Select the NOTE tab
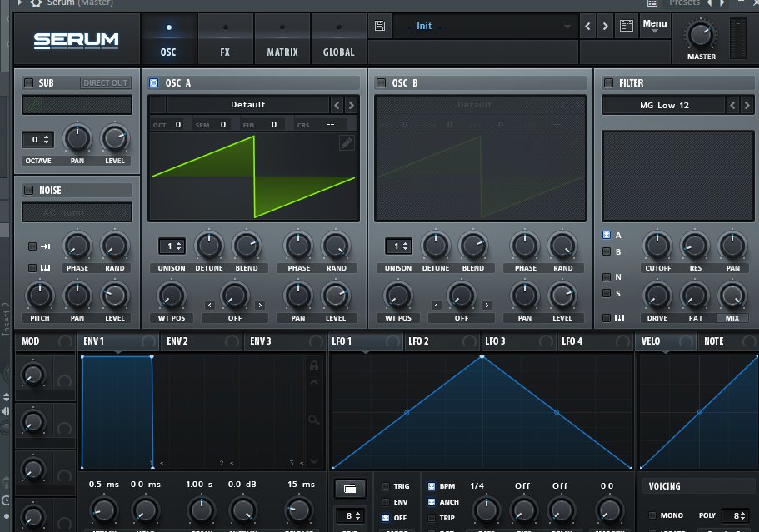This screenshot has height=532, width=759. (x=727, y=341)
